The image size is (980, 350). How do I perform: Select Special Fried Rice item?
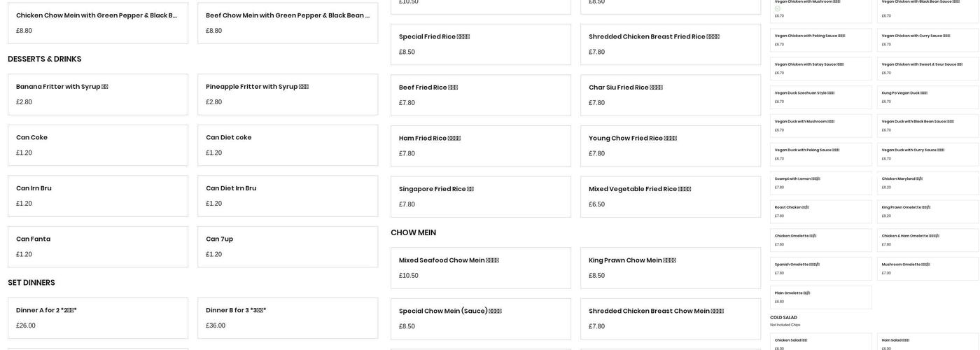(x=481, y=44)
